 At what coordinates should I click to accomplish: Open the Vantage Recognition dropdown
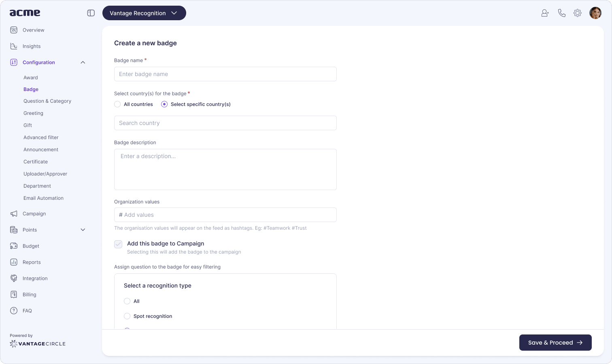(x=144, y=13)
